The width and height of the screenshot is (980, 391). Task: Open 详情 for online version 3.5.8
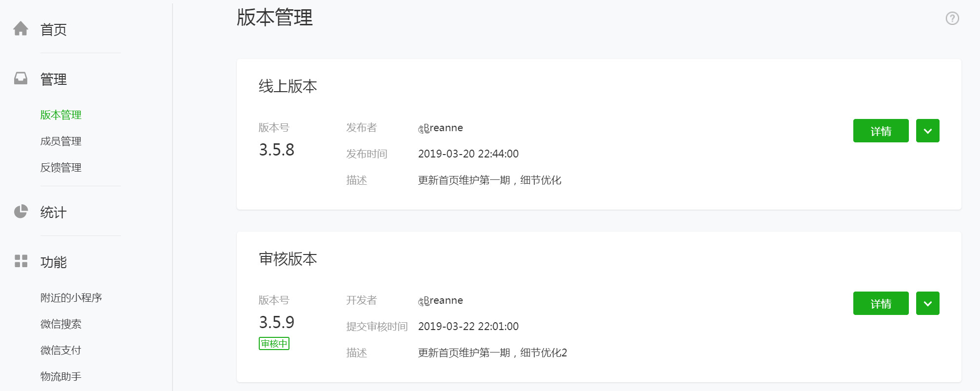point(881,131)
